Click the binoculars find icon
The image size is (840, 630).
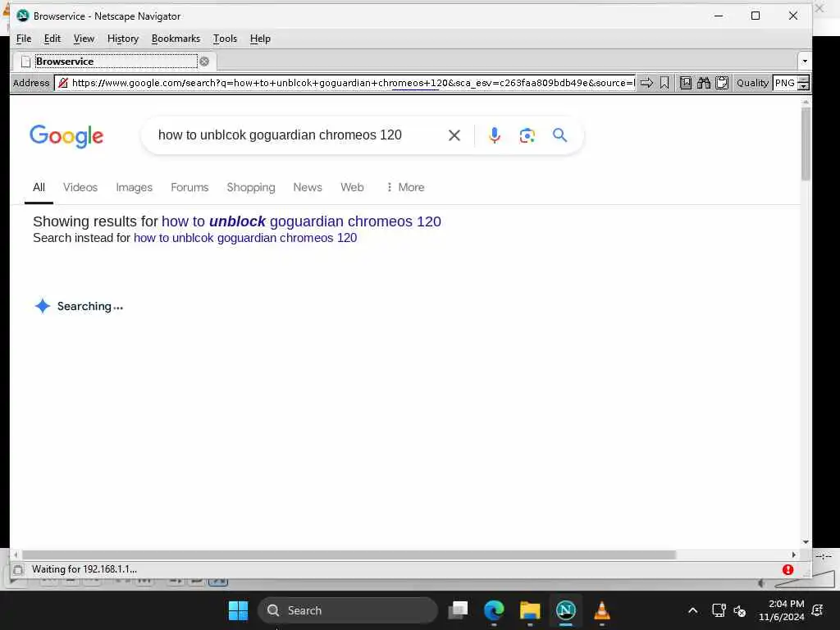(703, 83)
